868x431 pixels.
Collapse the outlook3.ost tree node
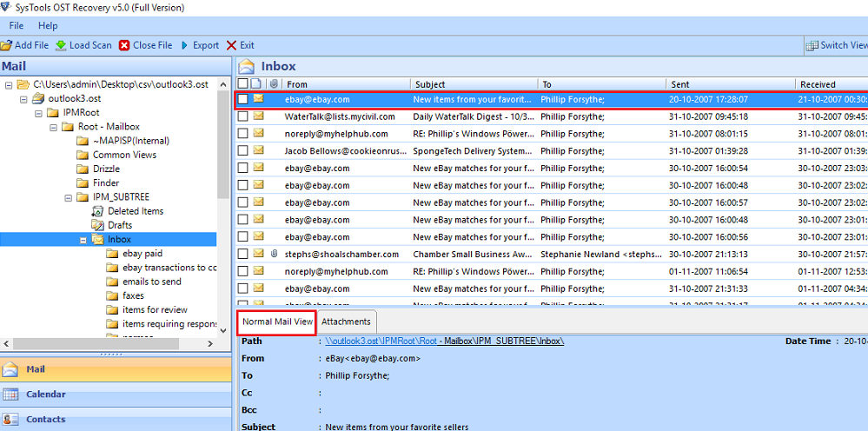click(x=23, y=99)
